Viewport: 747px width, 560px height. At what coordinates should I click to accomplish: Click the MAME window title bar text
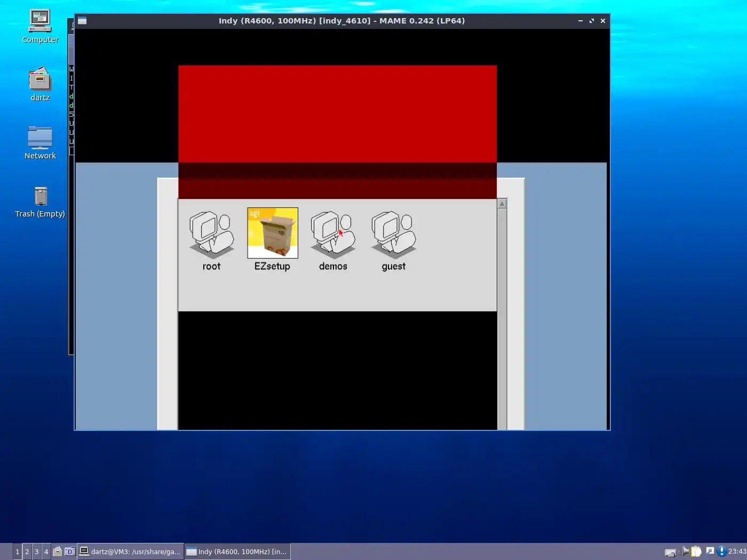(341, 21)
